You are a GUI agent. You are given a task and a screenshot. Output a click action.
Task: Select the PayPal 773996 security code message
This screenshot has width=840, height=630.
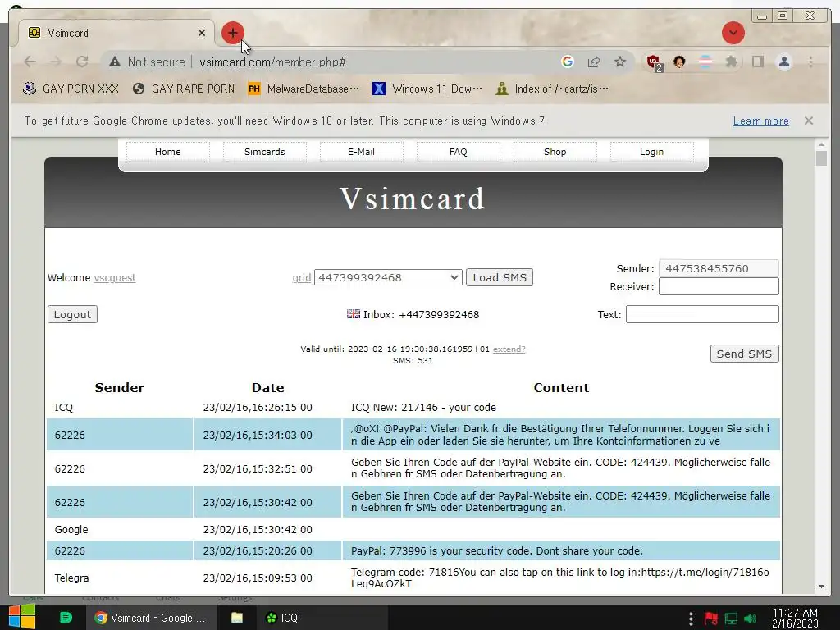[x=496, y=550]
